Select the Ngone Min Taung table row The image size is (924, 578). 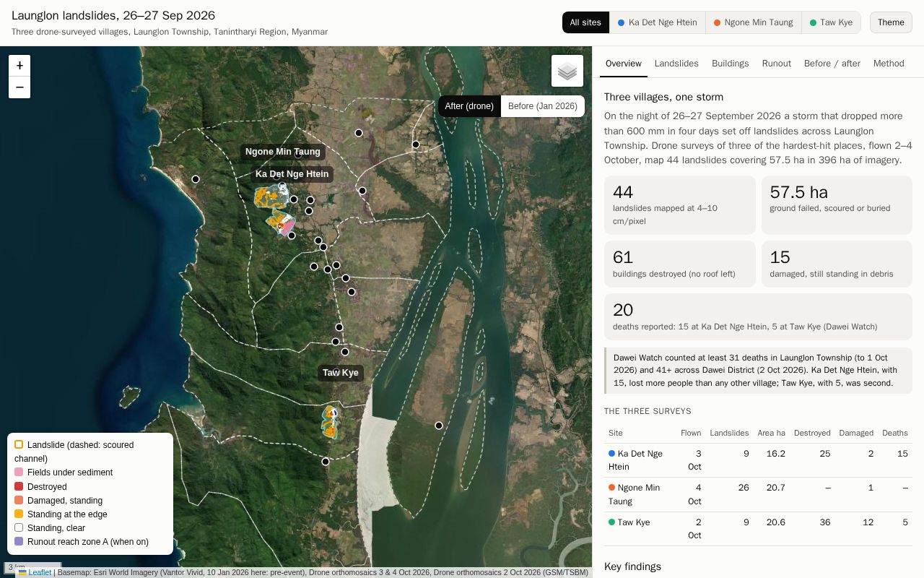(758, 495)
